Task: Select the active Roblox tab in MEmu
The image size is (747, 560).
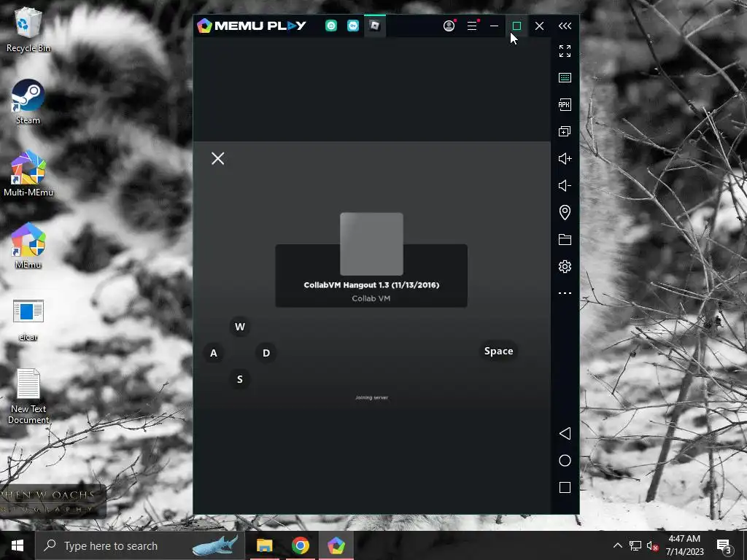Action: pyautogui.click(x=375, y=26)
